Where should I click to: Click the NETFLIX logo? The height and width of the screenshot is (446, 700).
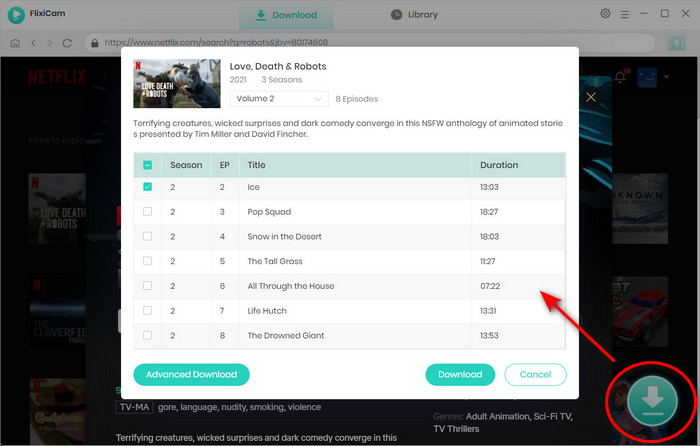pos(57,77)
